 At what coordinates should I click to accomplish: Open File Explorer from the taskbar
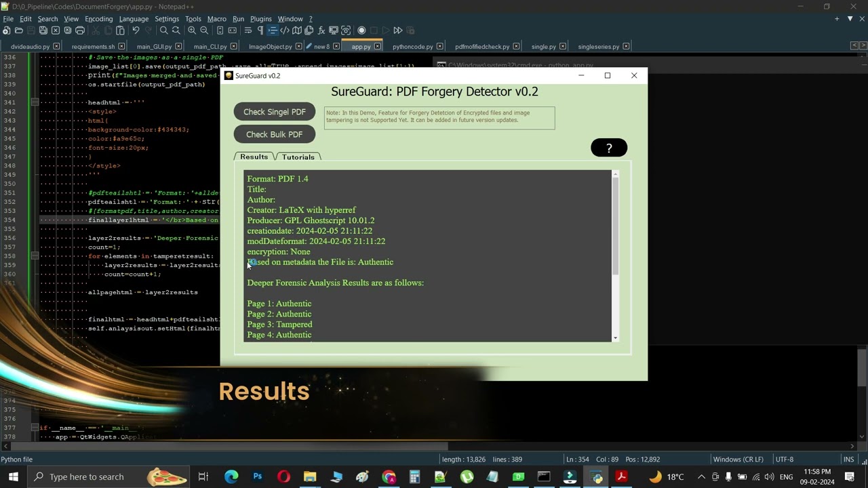tap(310, 476)
